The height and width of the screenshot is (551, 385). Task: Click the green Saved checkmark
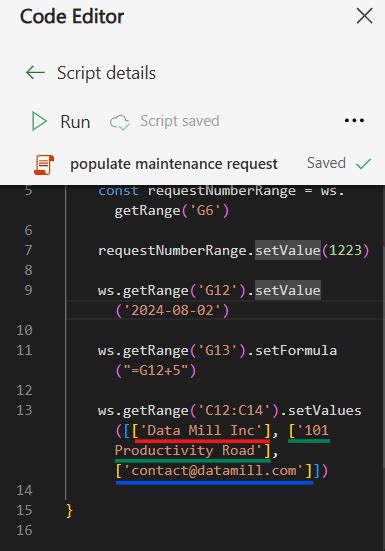363,163
